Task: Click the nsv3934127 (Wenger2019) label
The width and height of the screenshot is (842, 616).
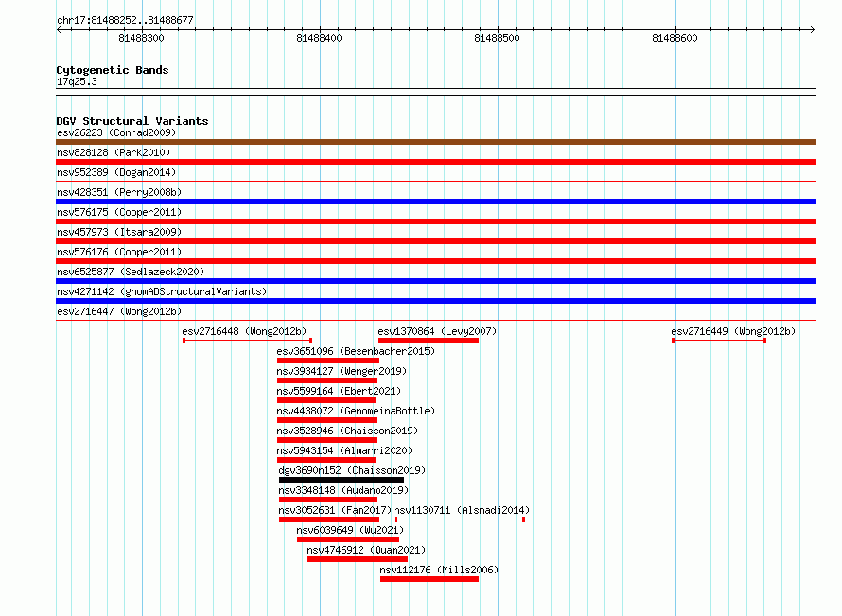Action: pyautogui.click(x=342, y=371)
